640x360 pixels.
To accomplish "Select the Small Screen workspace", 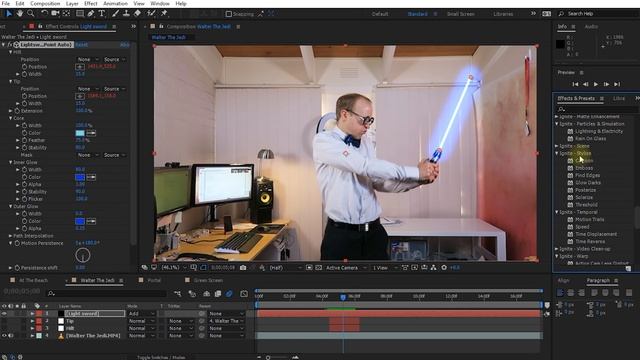I will tap(460, 14).
